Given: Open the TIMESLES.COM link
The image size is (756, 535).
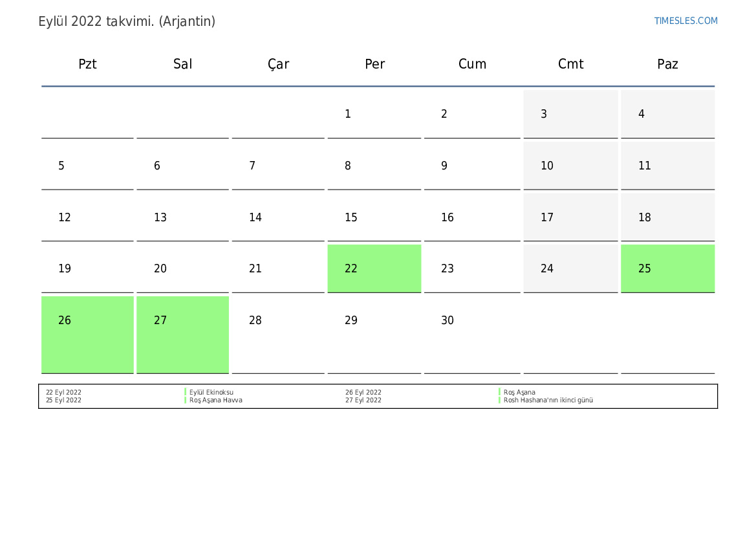Looking at the screenshot, I should point(686,21).
